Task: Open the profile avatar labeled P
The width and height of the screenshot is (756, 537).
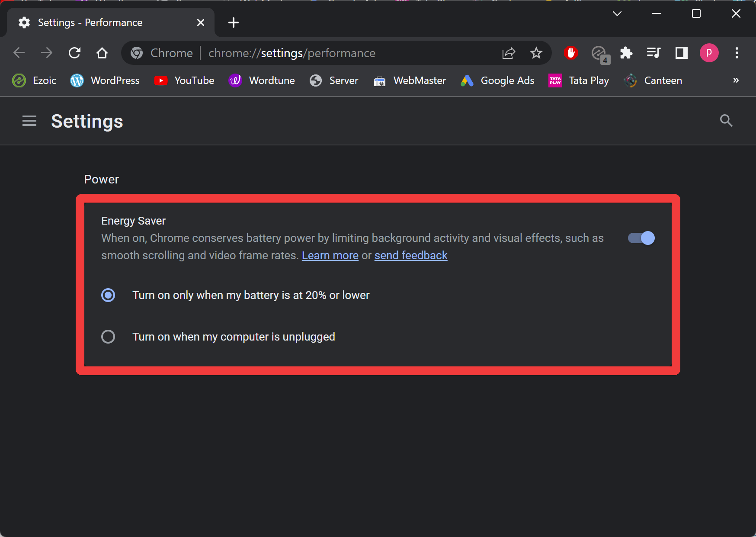Action: (709, 53)
